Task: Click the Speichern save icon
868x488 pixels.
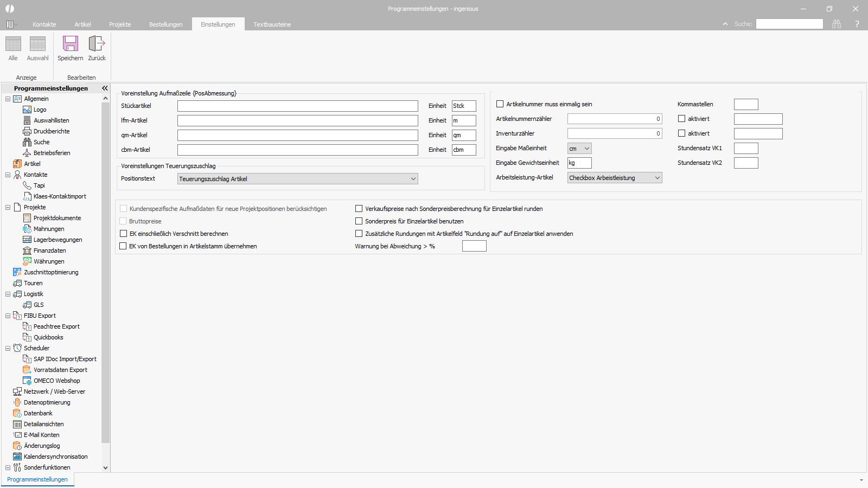Action: 71,43
